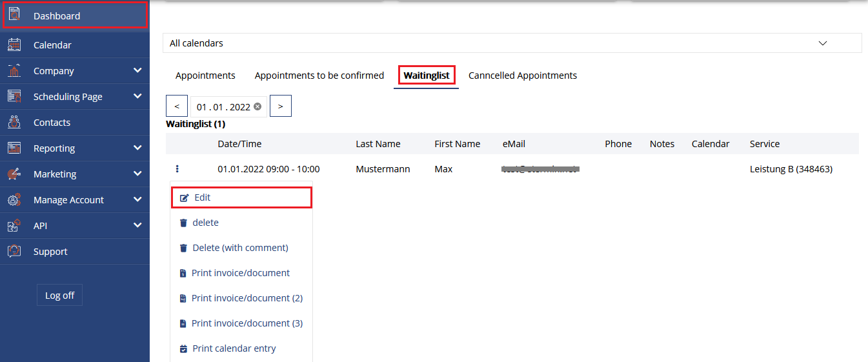Click the Calendar column header in table
This screenshot has height=362, width=868.
pyautogui.click(x=711, y=144)
